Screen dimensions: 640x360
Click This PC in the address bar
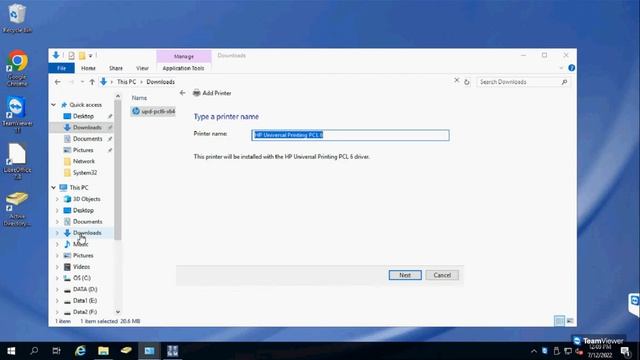coord(127,82)
